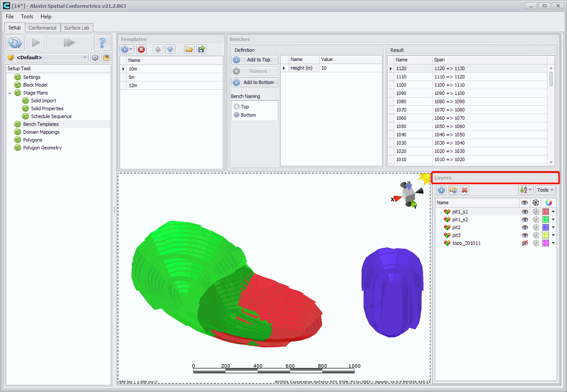
Task: Click the Add to Top button
Action: [x=255, y=60]
